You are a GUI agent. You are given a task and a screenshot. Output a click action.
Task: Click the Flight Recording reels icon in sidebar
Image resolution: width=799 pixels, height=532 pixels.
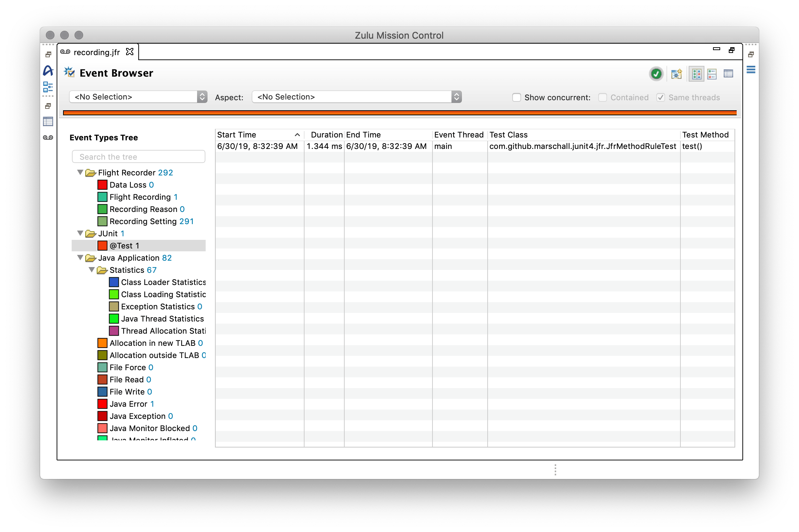48,137
